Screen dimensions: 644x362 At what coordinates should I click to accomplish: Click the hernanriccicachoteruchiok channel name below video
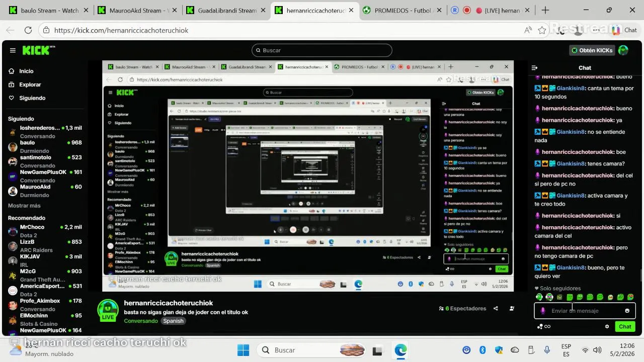tap(169, 303)
